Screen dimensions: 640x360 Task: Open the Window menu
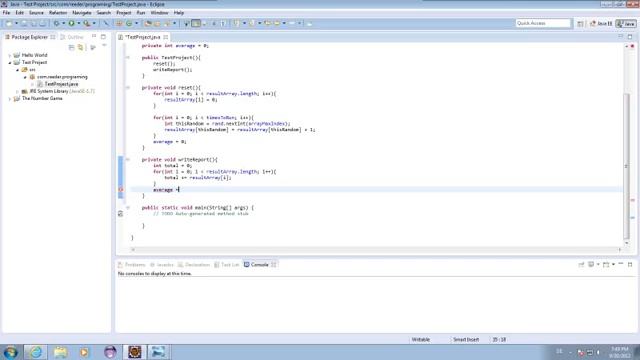click(159, 13)
